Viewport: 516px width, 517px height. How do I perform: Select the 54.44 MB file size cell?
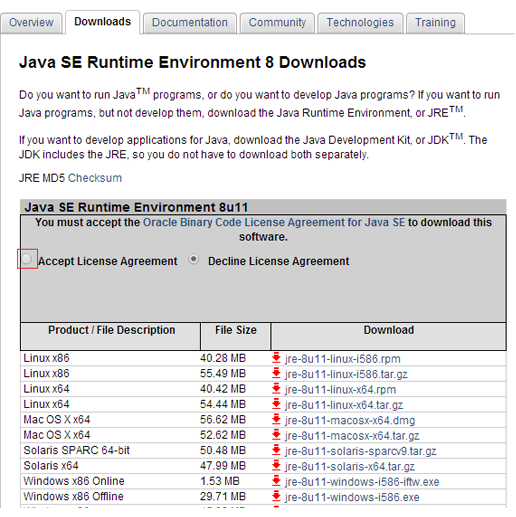click(223, 404)
